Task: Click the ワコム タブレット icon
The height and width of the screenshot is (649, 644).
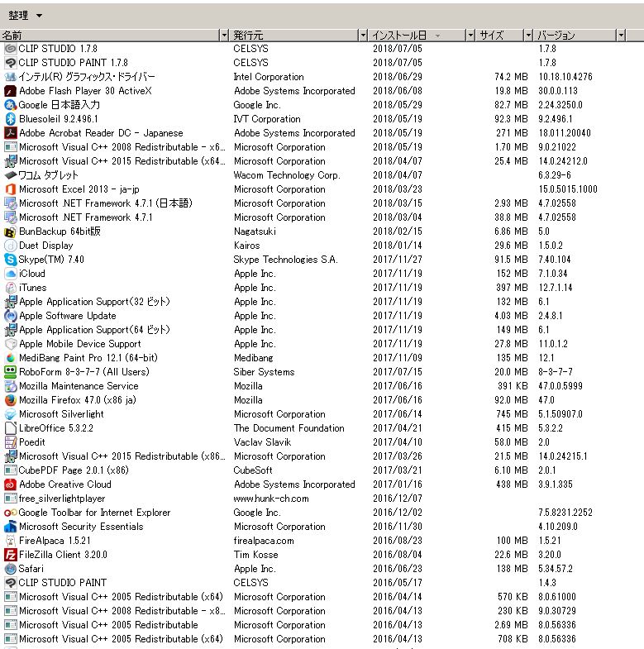Action: point(11,175)
